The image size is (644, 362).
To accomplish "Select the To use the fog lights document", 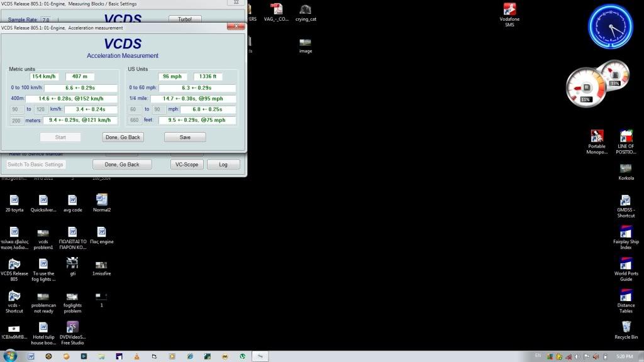I will [43, 270].
